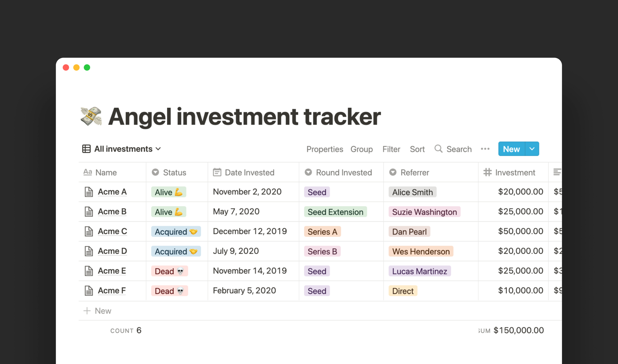618x364 pixels.
Task: Click the blue New button
Action: pos(511,149)
